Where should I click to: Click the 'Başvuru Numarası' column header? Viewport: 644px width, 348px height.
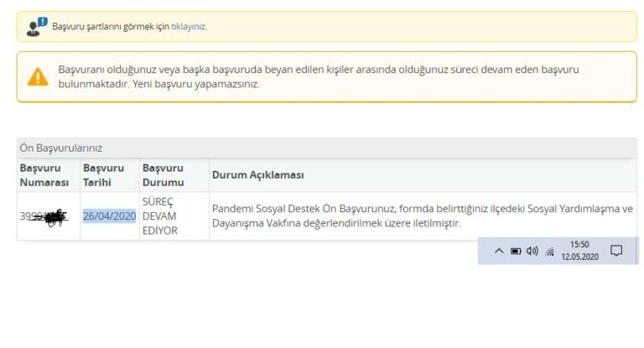pyautogui.click(x=44, y=174)
